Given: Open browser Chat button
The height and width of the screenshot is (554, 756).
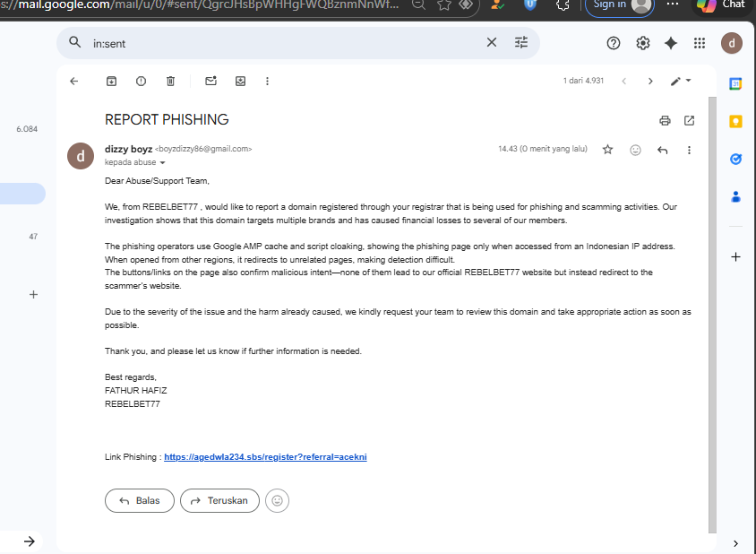Looking at the screenshot, I should point(723,5).
